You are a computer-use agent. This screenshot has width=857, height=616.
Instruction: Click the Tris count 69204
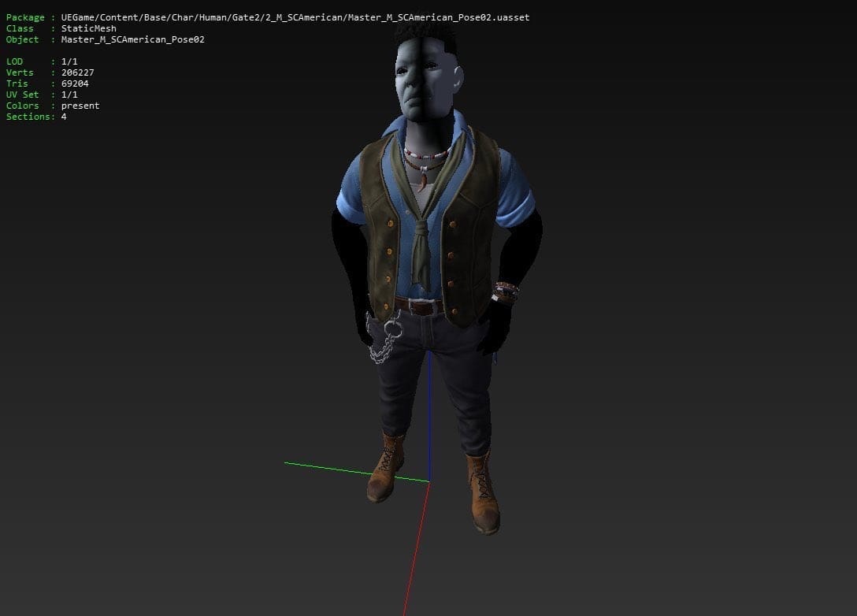pos(75,83)
